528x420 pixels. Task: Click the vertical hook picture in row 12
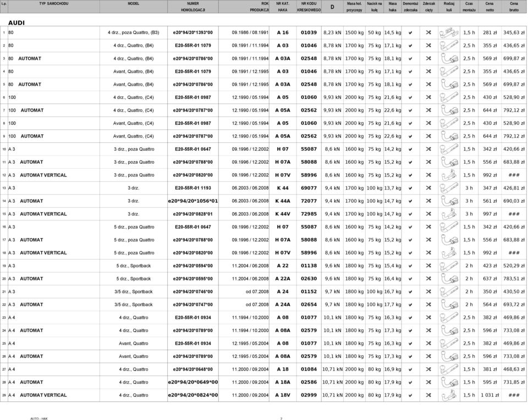[x=449, y=175]
